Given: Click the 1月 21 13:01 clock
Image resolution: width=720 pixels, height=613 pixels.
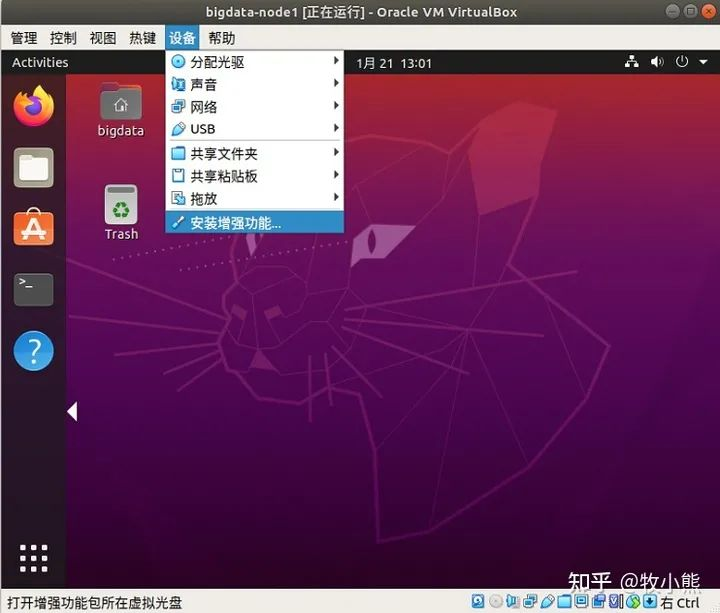Looking at the screenshot, I should [394, 63].
